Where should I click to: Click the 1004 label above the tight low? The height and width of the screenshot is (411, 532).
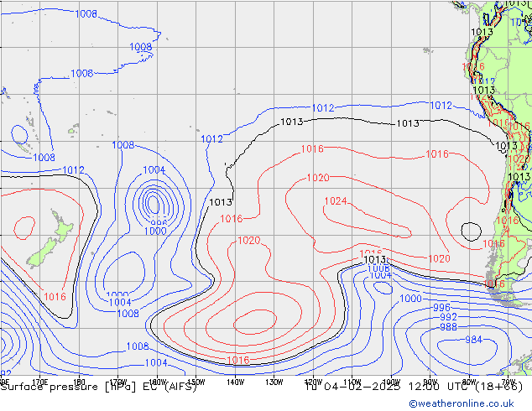(154, 170)
